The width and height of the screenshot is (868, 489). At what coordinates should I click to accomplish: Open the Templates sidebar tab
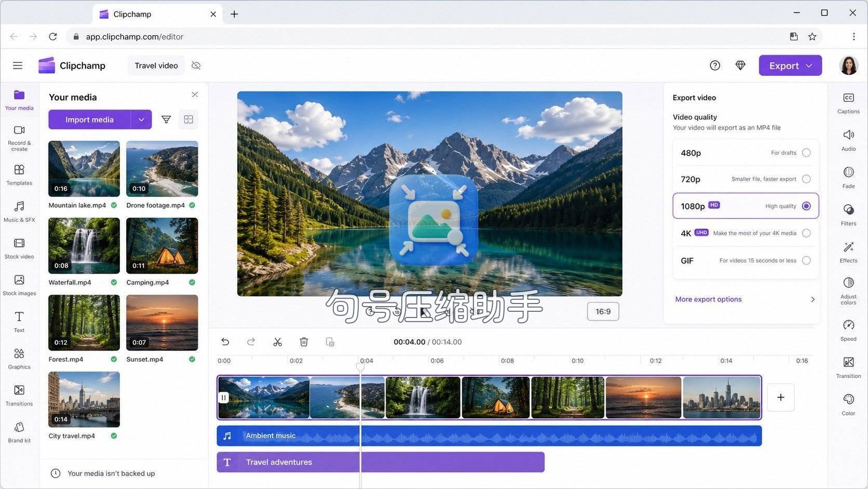[19, 175]
